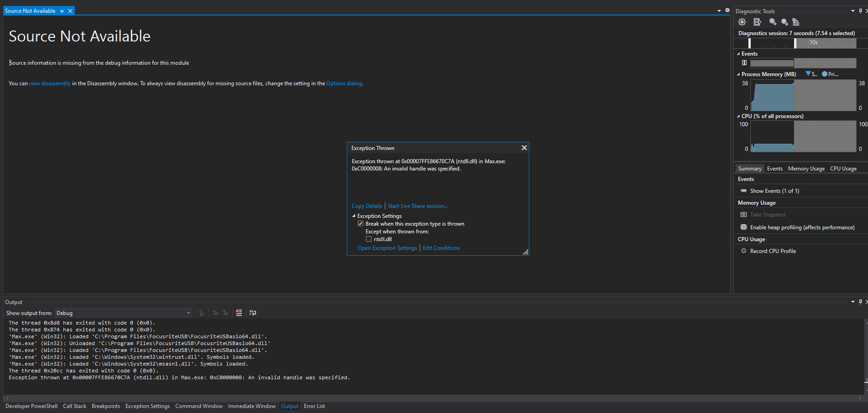Click the Process Memory graph area
The width and height of the screenshot is (868, 413).
(x=803, y=95)
